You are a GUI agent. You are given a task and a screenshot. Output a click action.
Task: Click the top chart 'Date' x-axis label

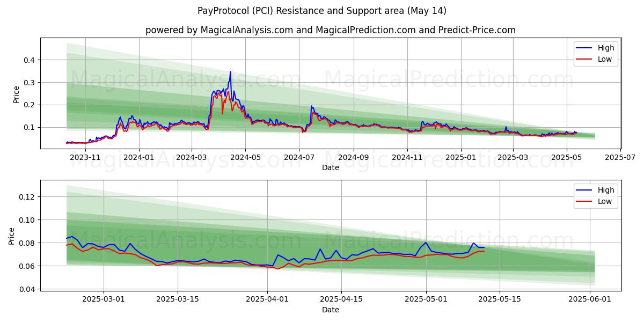point(331,167)
